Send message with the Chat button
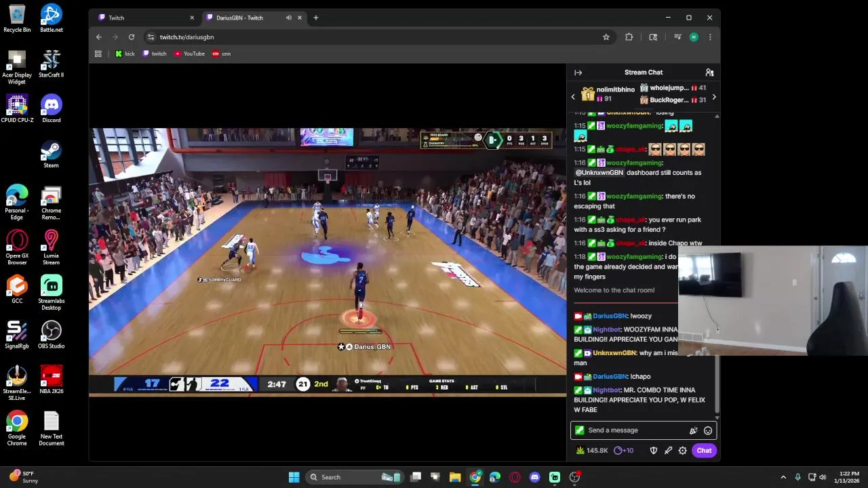 pyautogui.click(x=704, y=451)
